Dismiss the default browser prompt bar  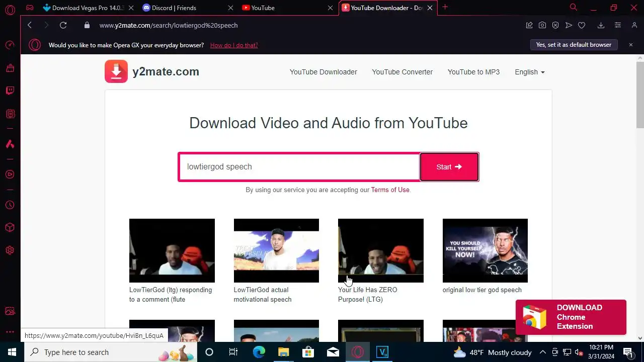pos(631,45)
